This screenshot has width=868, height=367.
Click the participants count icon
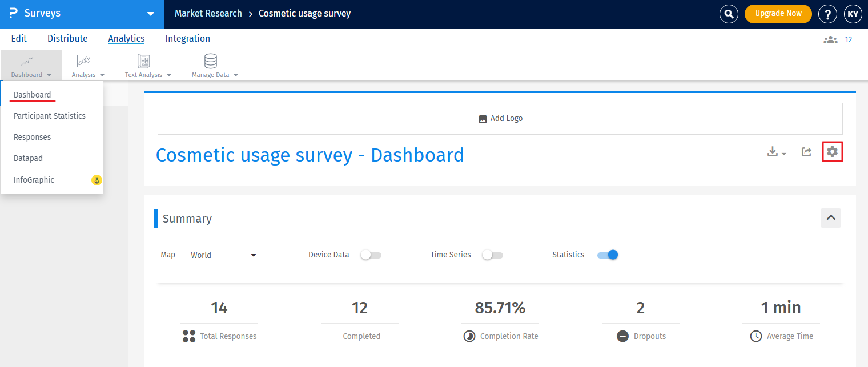[830, 39]
